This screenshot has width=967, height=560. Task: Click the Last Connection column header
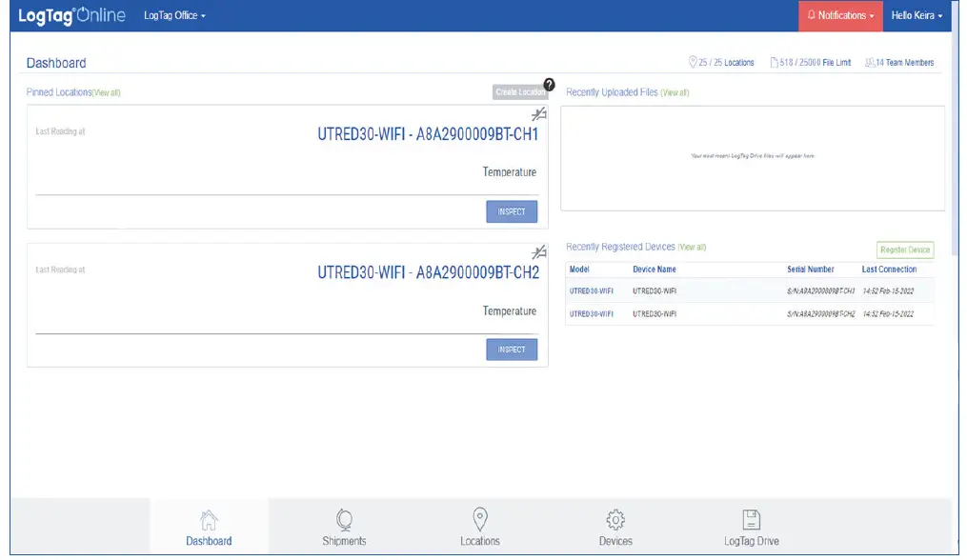(889, 270)
